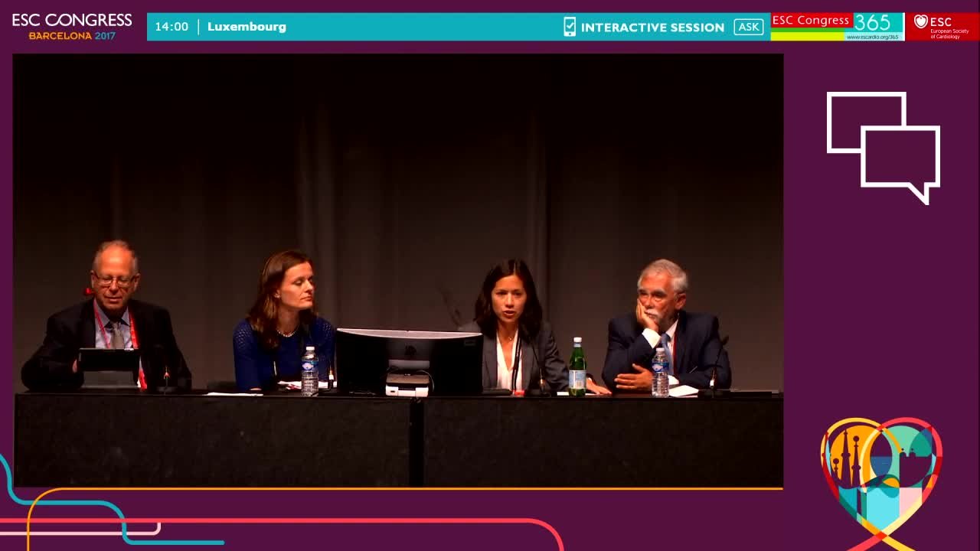Click the European Society of Cardiology heart logo
The width and height of the screenshot is (980, 551).
pos(942,26)
